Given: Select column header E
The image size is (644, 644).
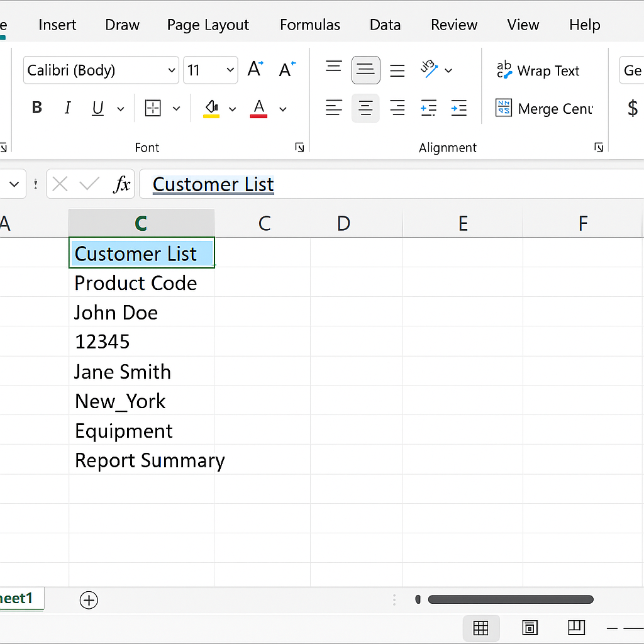Looking at the screenshot, I should click(x=463, y=223).
